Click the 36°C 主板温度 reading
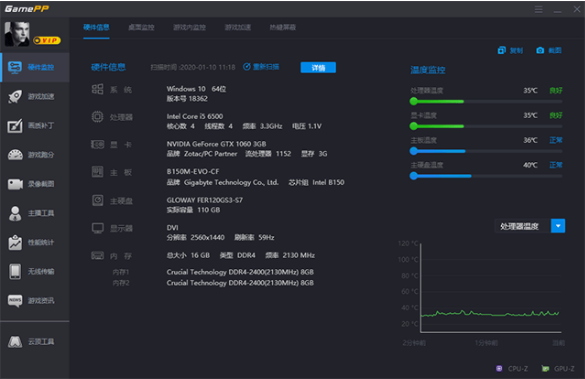Screen dimensions: 585x379 pyautogui.click(x=530, y=140)
